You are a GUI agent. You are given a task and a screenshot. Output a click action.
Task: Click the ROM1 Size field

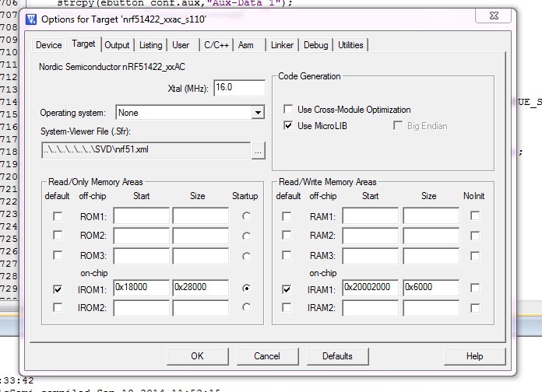tap(200, 216)
